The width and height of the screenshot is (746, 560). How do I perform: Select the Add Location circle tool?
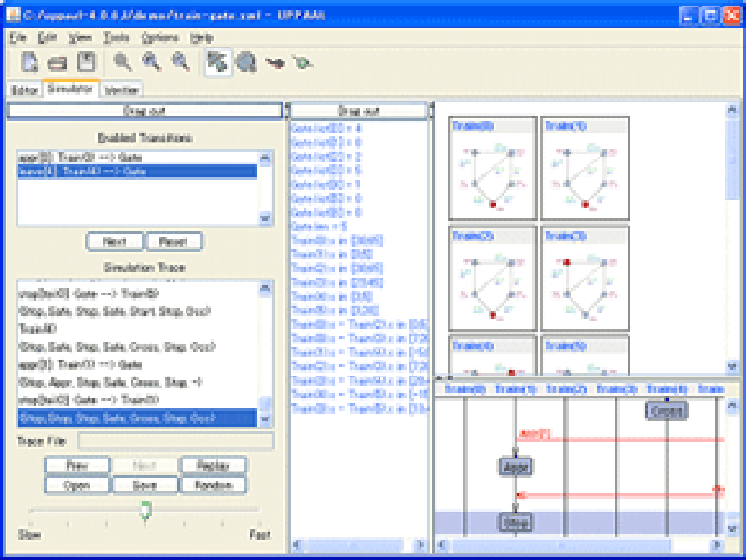click(246, 62)
